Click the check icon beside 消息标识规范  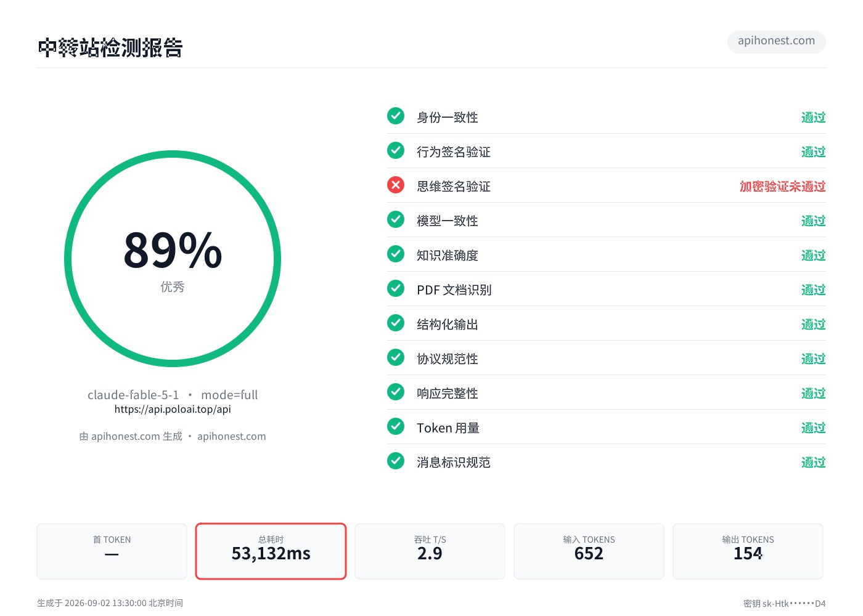pos(396,461)
